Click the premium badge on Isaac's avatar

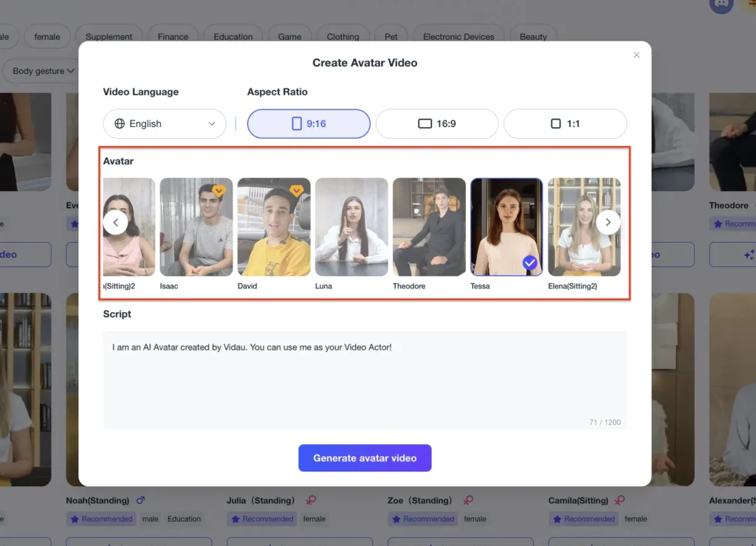coord(219,191)
